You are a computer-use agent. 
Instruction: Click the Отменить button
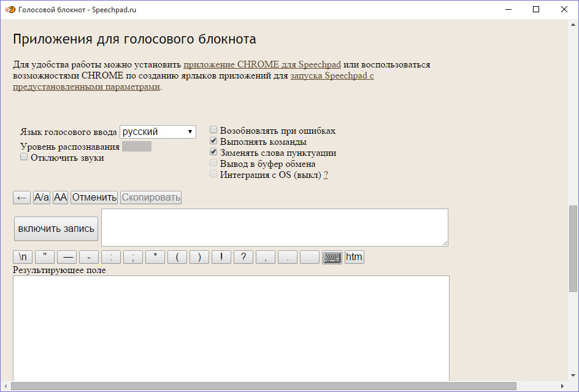tap(94, 198)
